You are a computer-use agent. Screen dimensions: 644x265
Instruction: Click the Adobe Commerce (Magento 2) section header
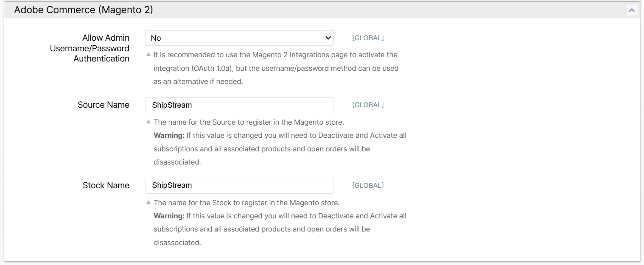[x=84, y=10]
